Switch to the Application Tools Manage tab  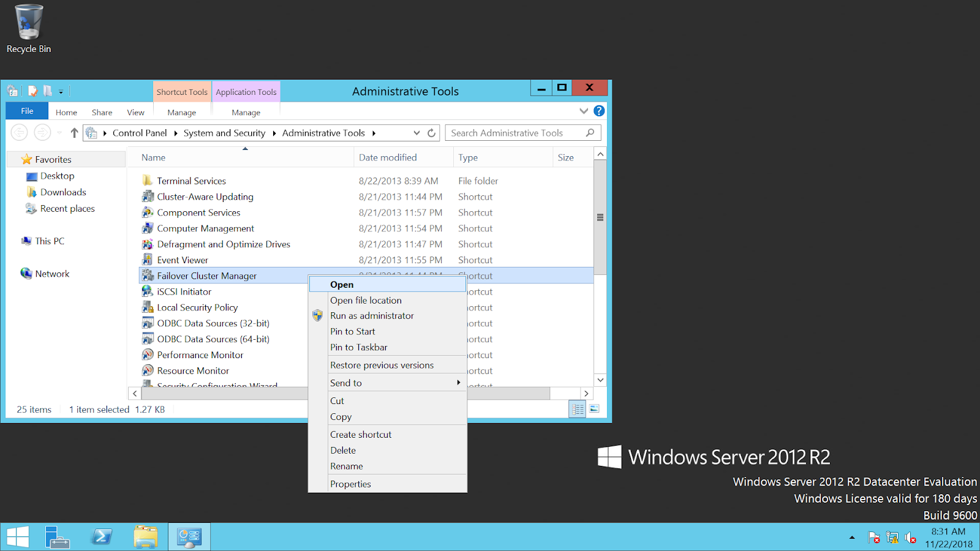pyautogui.click(x=245, y=112)
